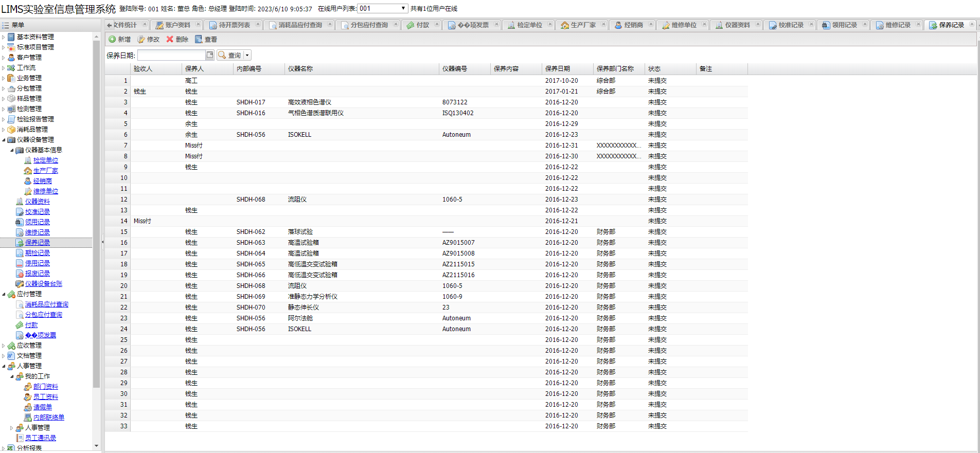This screenshot has width=980, height=453.
Task: Click the 标准项目管理 icon in sidebar
Action: coord(11,47)
